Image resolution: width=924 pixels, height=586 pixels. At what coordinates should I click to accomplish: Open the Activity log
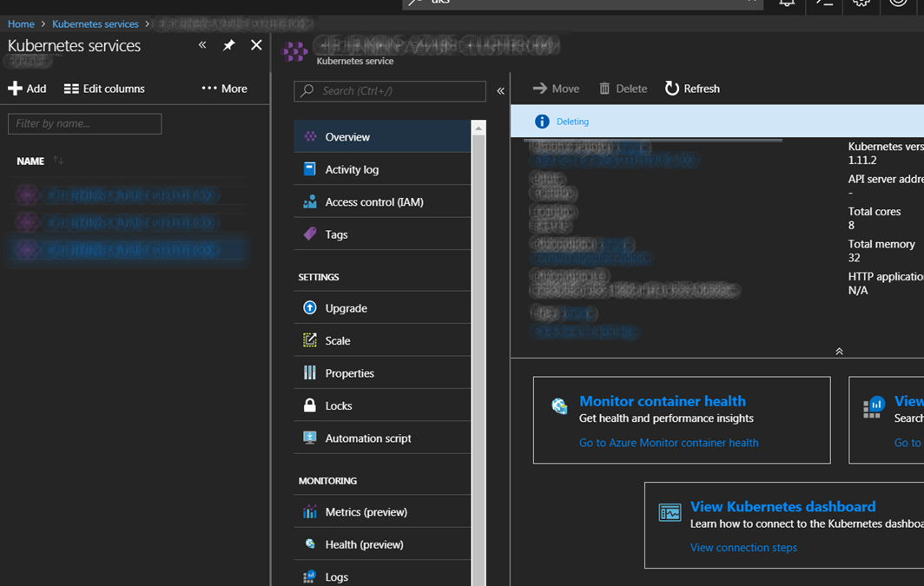click(382, 169)
